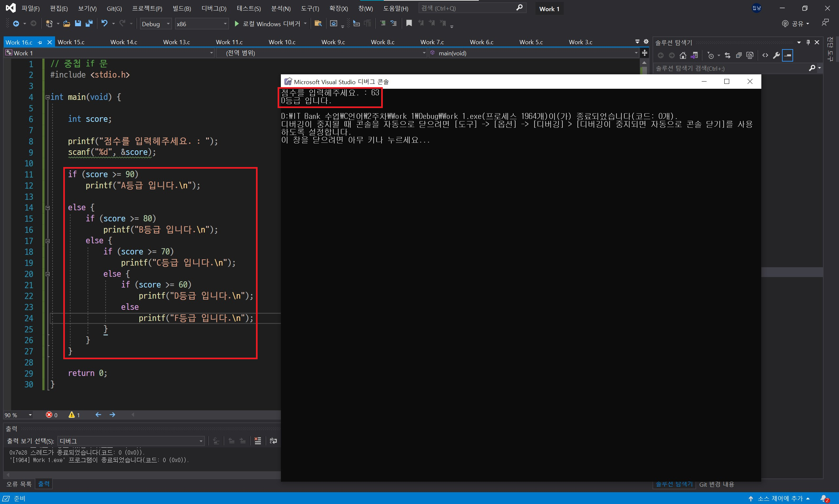Click the Undo arrow icon

pos(104,24)
